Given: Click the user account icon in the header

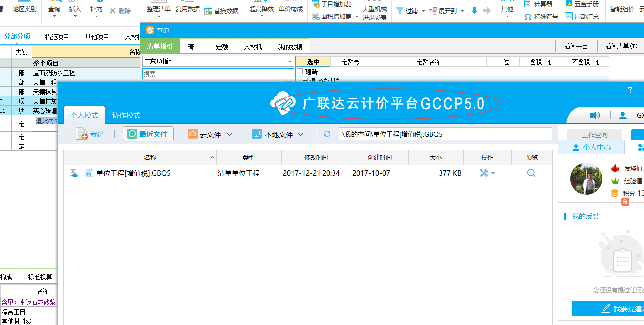Looking at the screenshot, I should (623, 115).
